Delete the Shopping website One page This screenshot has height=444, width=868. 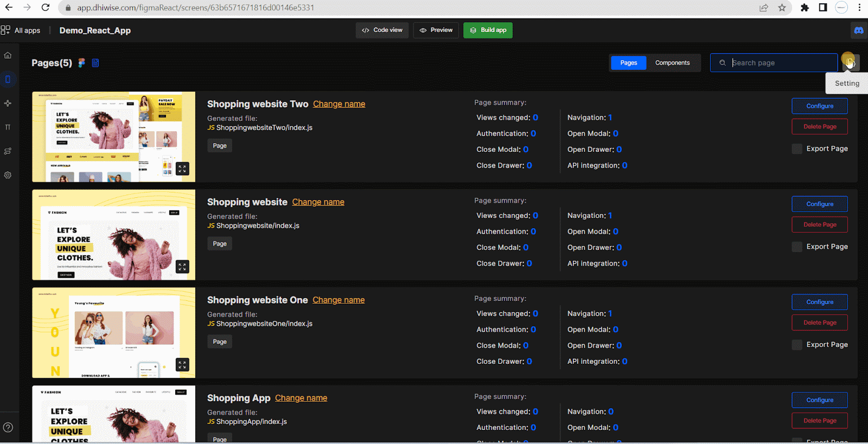[819, 323]
